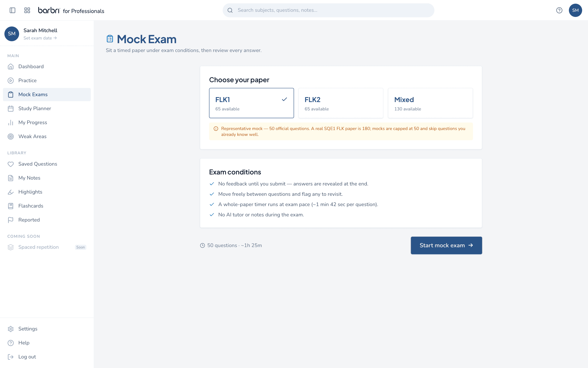The image size is (588, 368).
Task: Click the 'Choose your paper' heading
Action: click(239, 80)
